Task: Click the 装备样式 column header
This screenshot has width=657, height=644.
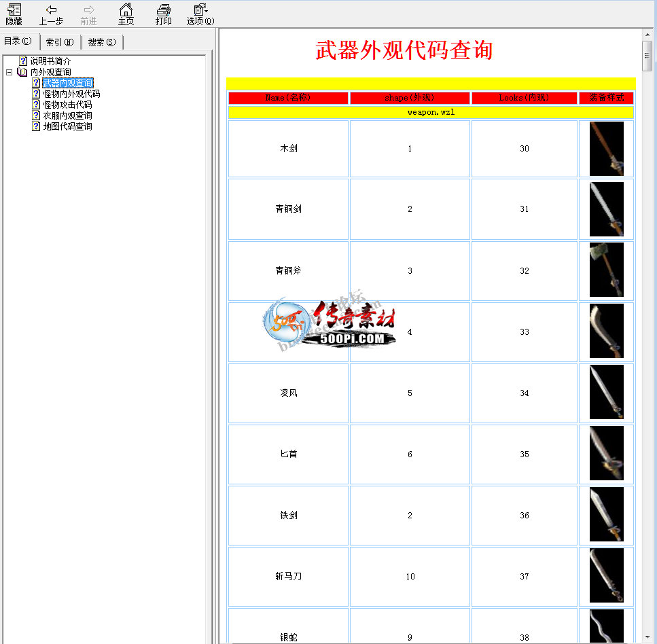Action: 606,98
